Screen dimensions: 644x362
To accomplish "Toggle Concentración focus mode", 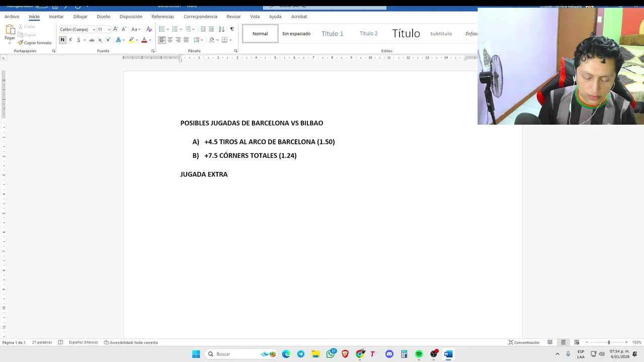I will [524, 342].
